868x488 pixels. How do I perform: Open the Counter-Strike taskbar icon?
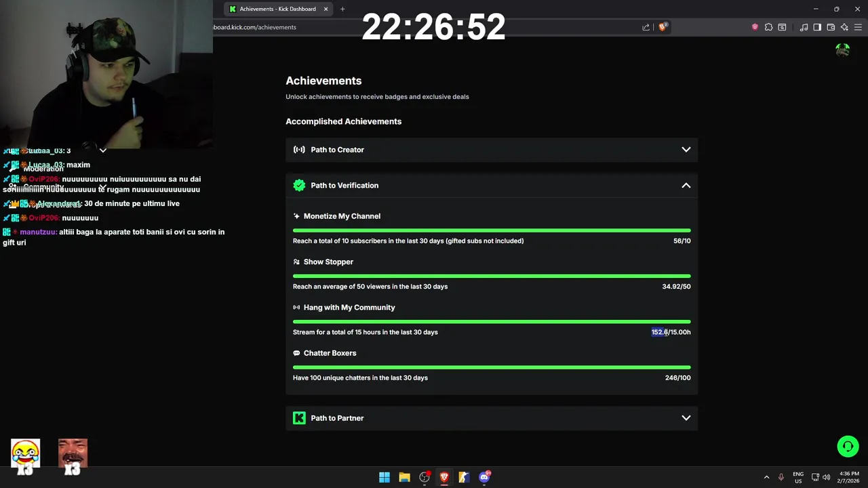click(x=464, y=477)
